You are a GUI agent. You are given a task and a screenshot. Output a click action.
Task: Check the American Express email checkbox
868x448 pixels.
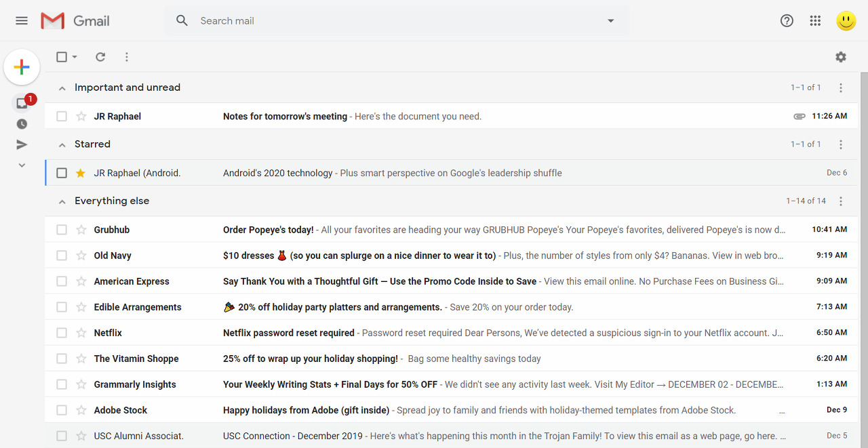(x=62, y=281)
